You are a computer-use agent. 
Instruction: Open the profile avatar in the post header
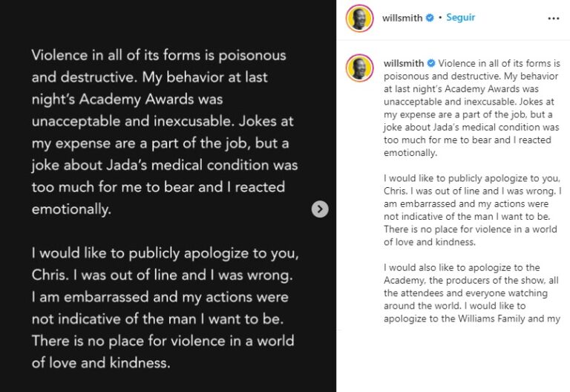[359, 18]
